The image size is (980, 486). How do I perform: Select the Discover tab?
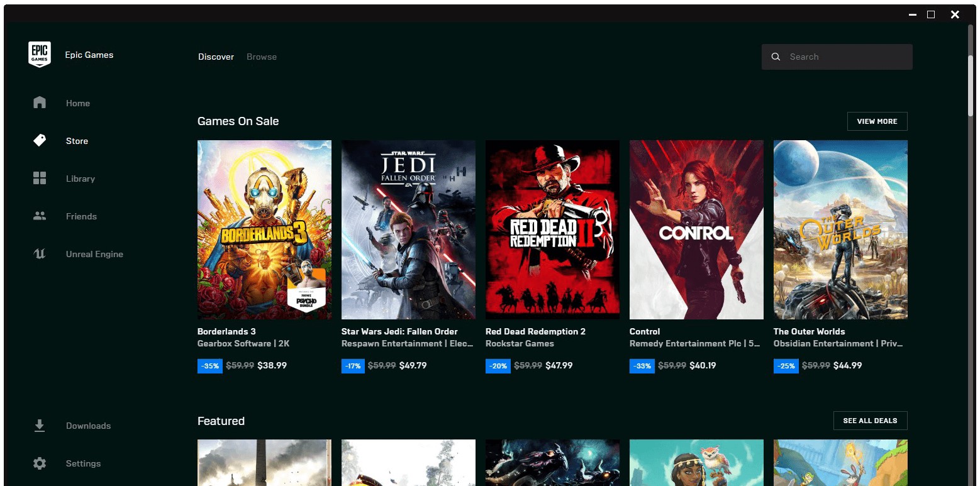coord(216,57)
